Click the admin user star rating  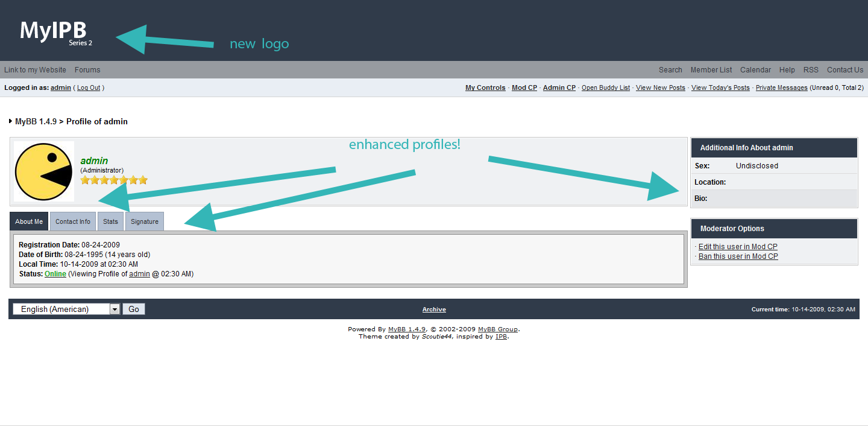pyautogui.click(x=114, y=180)
